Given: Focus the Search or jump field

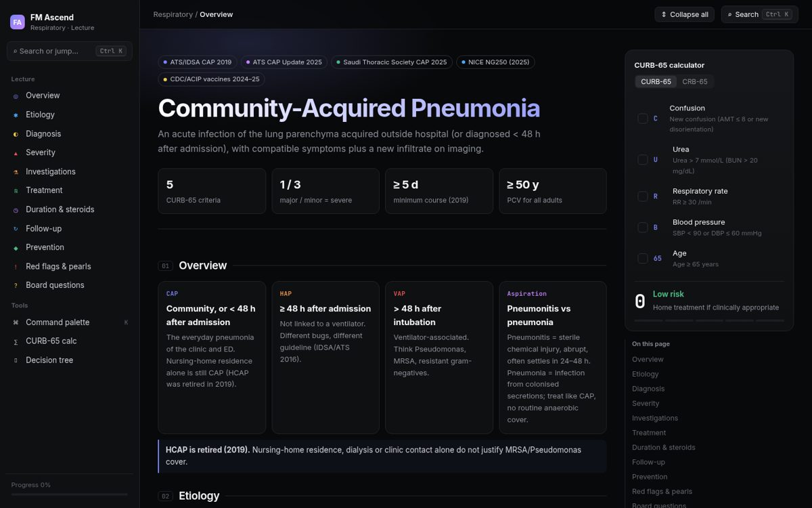Looking at the screenshot, I should point(70,51).
